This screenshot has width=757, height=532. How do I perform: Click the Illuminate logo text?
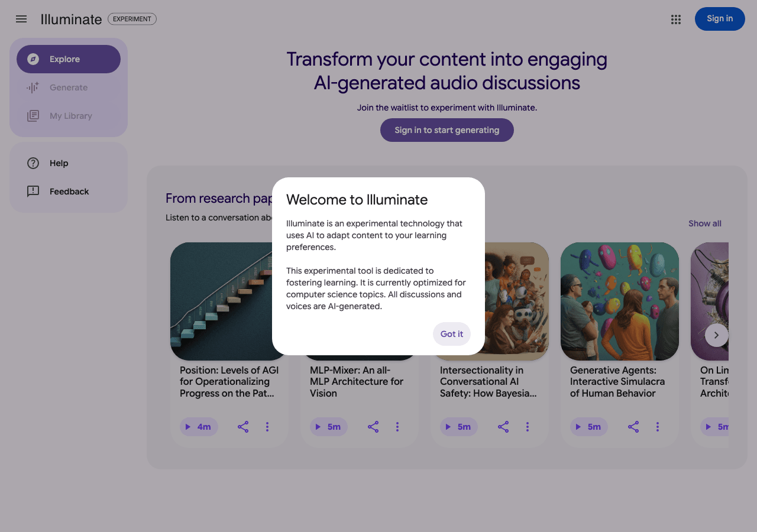(71, 19)
